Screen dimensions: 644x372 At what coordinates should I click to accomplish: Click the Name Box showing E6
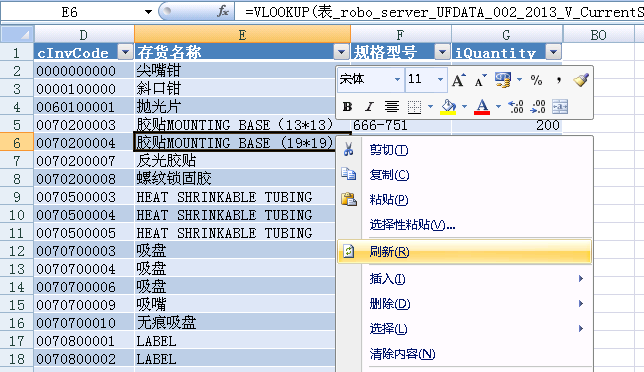69,12
